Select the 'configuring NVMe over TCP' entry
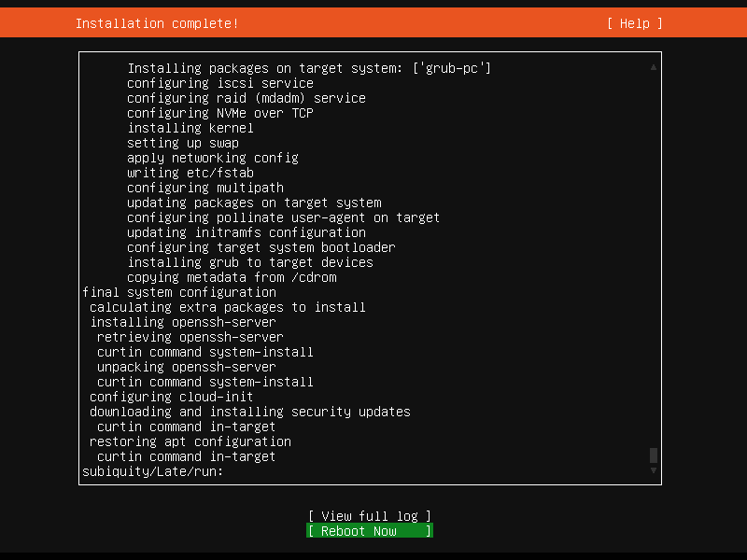This screenshot has height=560, width=747. 220,113
